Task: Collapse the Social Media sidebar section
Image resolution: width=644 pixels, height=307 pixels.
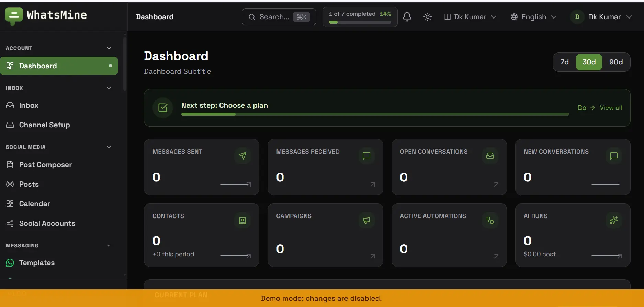Action: (x=109, y=147)
